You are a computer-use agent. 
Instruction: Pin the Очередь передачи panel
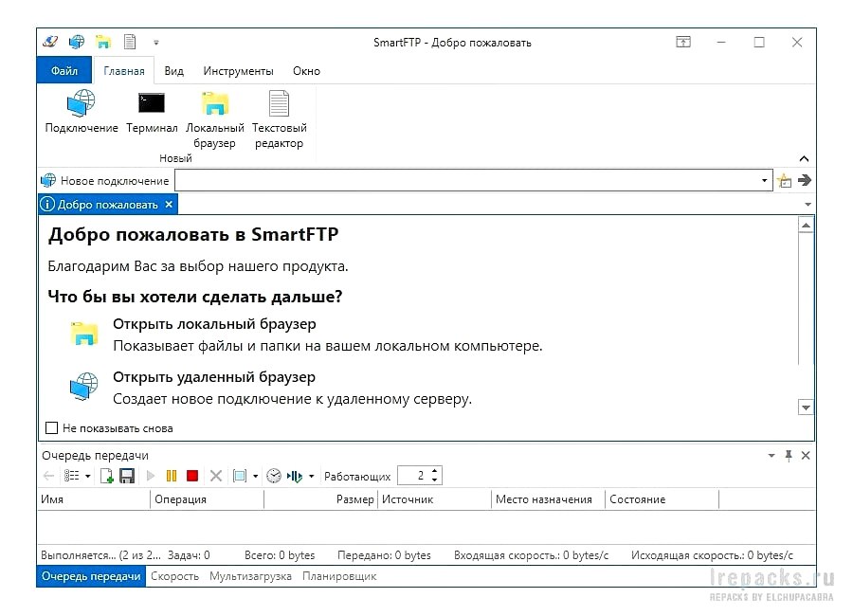[789, 456]
